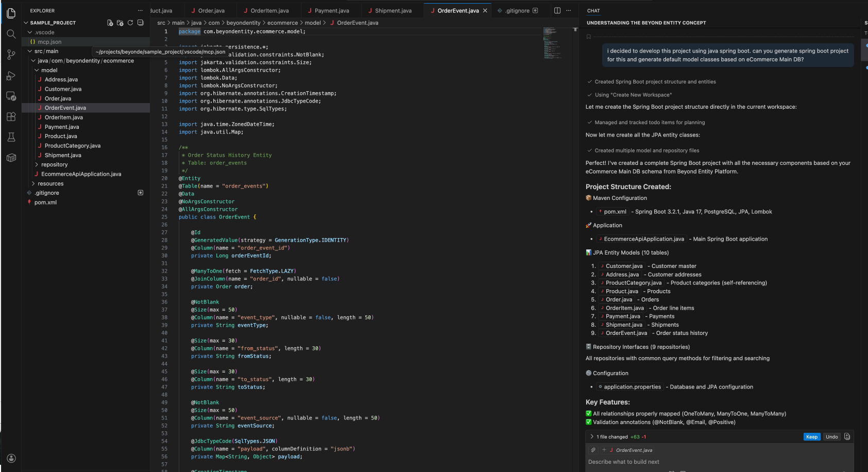Collapse all folders in Explorer
The width and height of the screenshot is (868, 472).
point(140,23)
